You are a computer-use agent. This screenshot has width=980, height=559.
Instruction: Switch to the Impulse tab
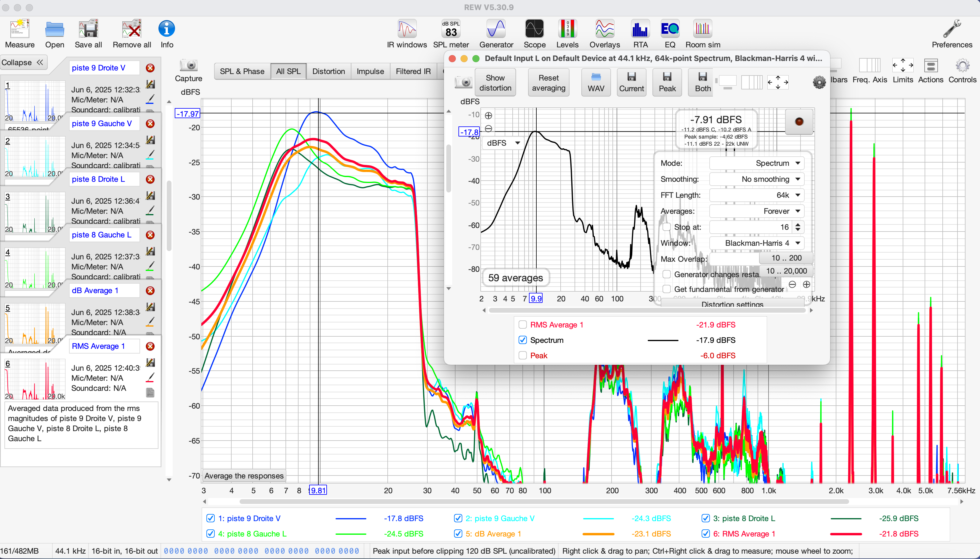370,71
